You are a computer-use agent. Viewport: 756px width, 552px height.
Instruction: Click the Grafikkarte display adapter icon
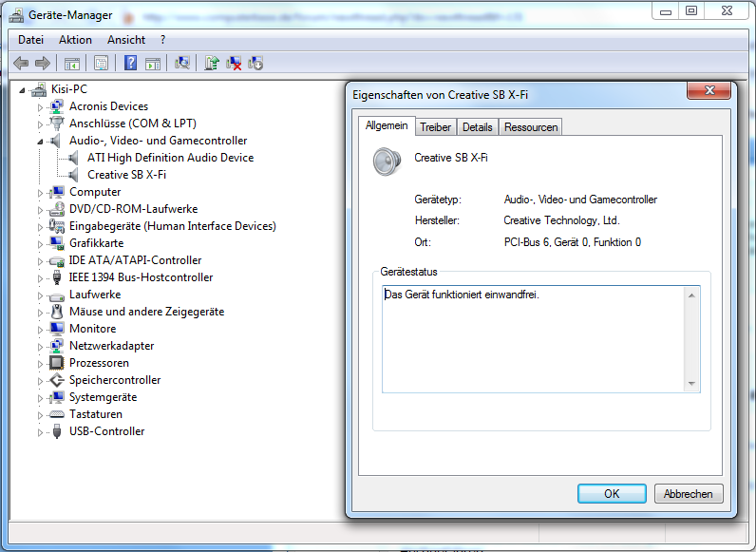pos(57,243)
